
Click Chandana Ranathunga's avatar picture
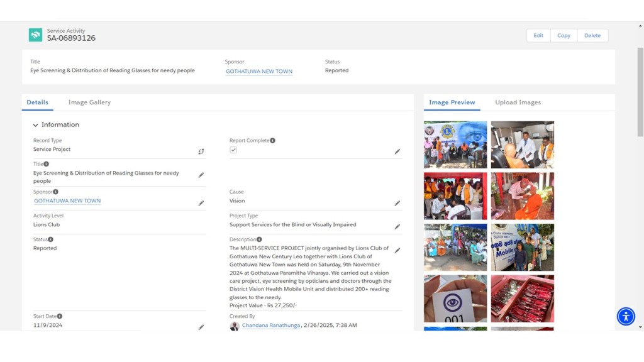(235, 326)
